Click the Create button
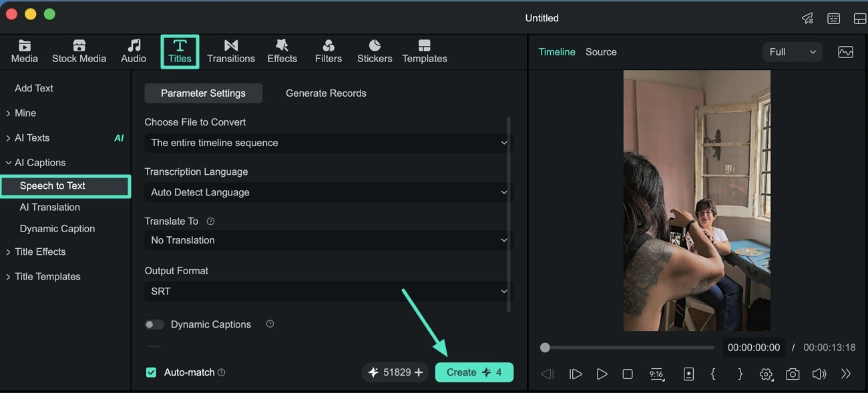Image resolution: width=868 pixels, height=393 pixels. tap(474, 372)
